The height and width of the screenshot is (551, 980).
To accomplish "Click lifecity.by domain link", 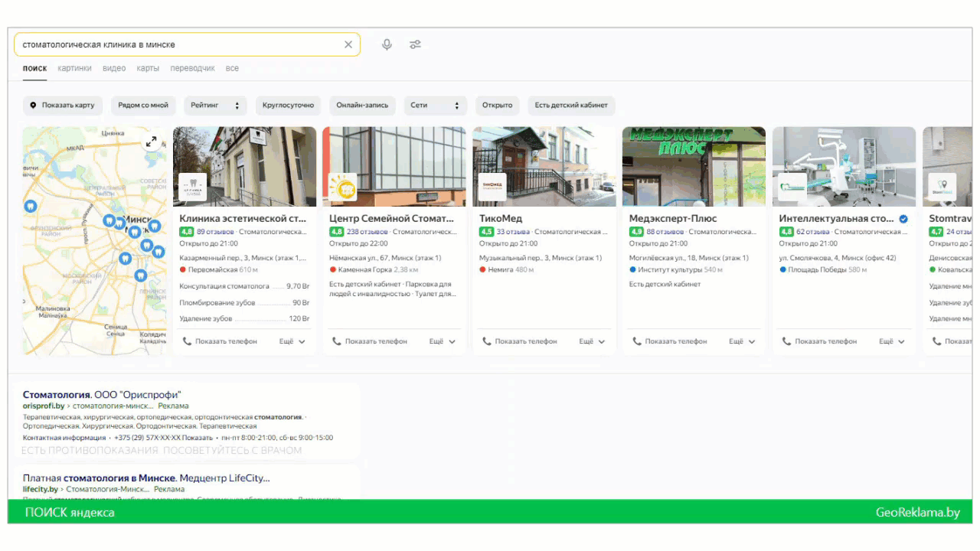I will pyautogui.click(x=41, y=489).
